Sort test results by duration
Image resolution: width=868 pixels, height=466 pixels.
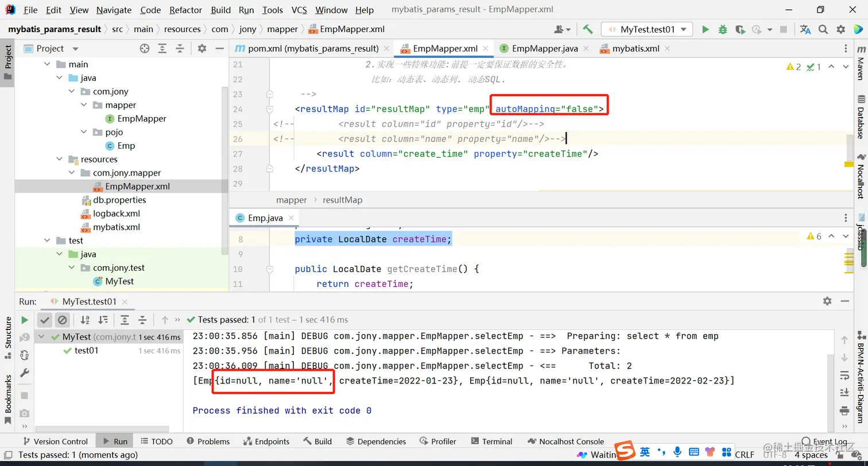coord(103,320)
